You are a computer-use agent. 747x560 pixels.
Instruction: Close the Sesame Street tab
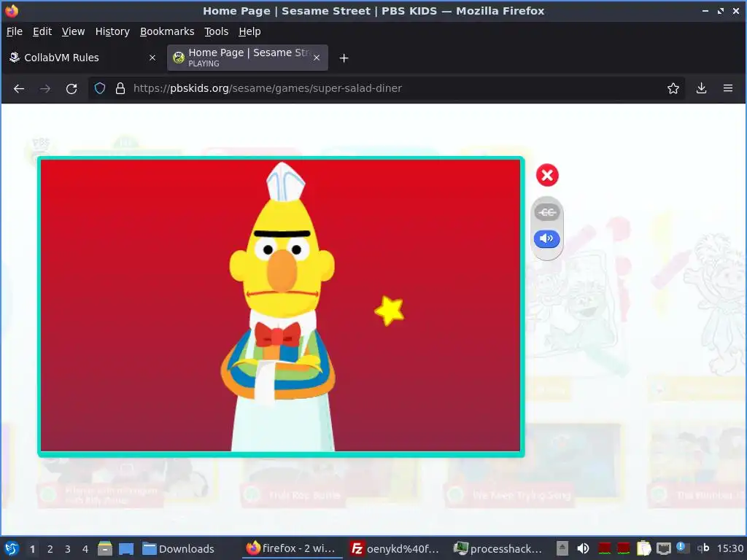[x=317, y=58]
